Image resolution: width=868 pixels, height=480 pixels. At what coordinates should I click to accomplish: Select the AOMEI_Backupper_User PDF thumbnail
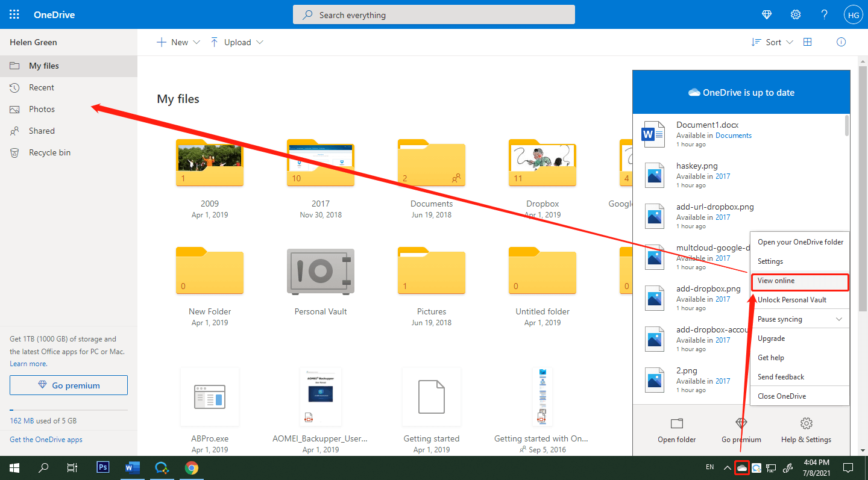coord(321,397)
